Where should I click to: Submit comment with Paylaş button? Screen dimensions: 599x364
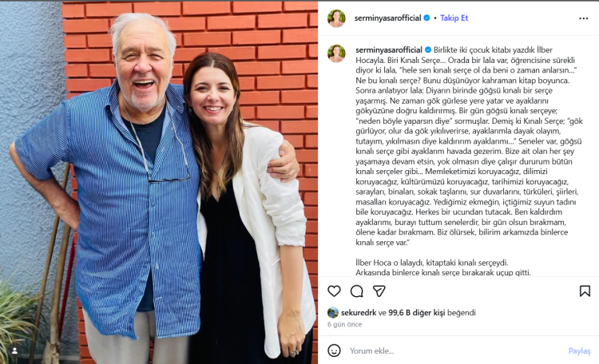[579, 350]
